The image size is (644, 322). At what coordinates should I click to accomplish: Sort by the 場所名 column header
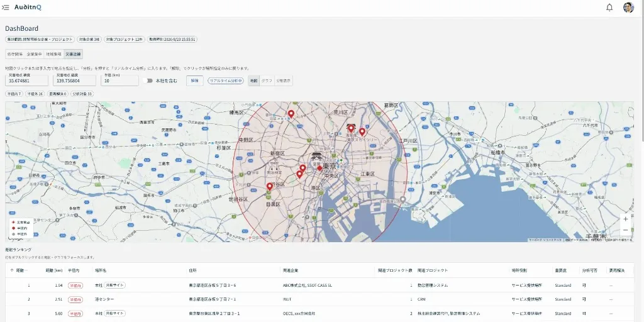[x=101, y=270]
